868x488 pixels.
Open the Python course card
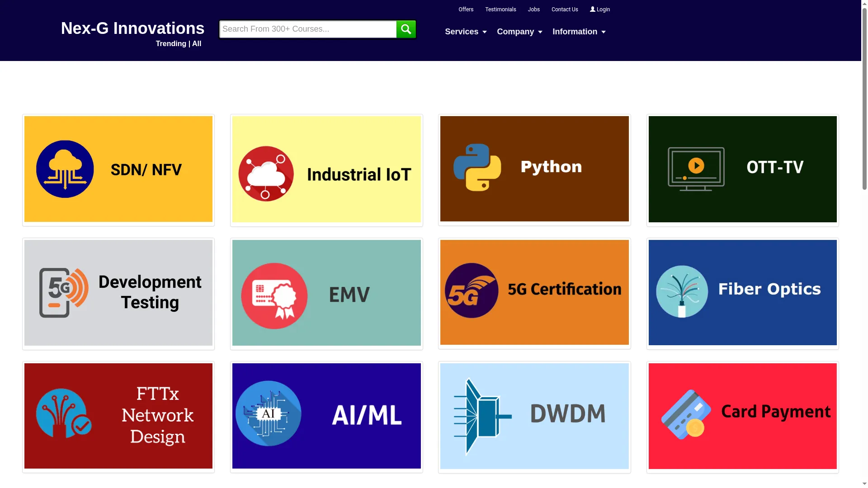[x=534, y=169]
